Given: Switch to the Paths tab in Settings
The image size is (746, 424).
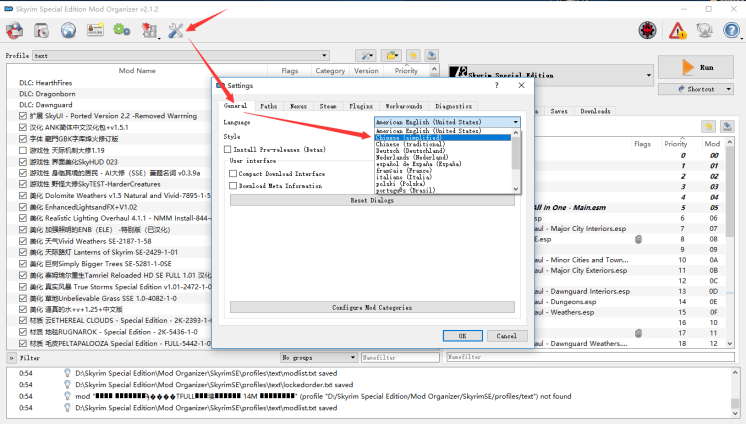Looking at the screenshot, I should pyautogui.click(x=268, y=106).
